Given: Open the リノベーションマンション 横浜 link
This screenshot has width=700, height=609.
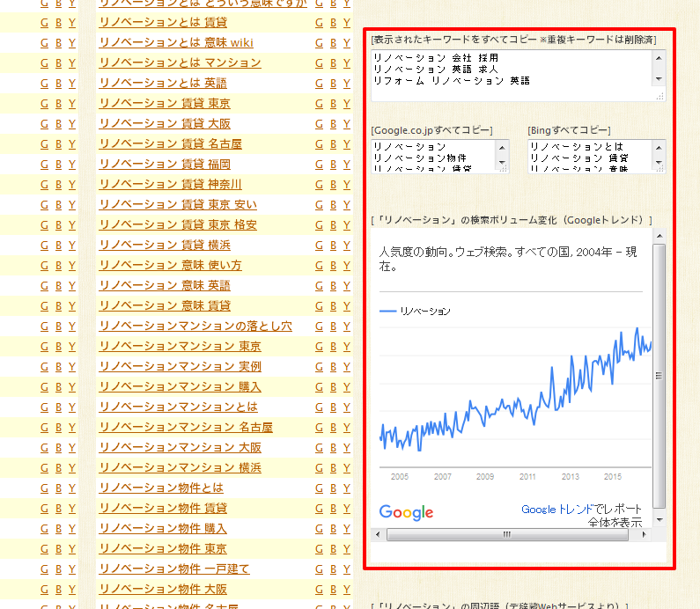Looking at the screenshot, I should click(x=180, y=468).
